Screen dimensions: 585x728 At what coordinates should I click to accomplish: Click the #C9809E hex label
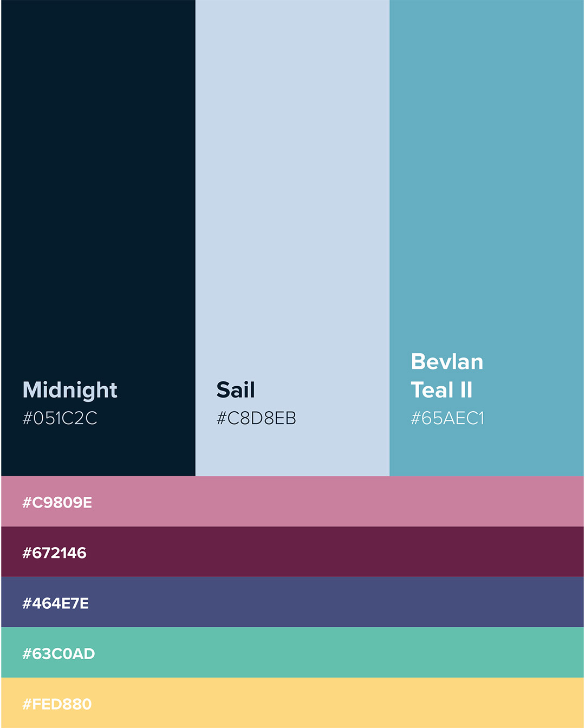click(x=57, y=503)
